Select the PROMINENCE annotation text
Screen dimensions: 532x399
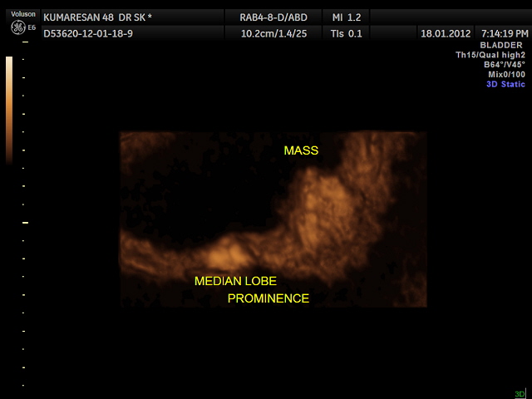(268, 298)
